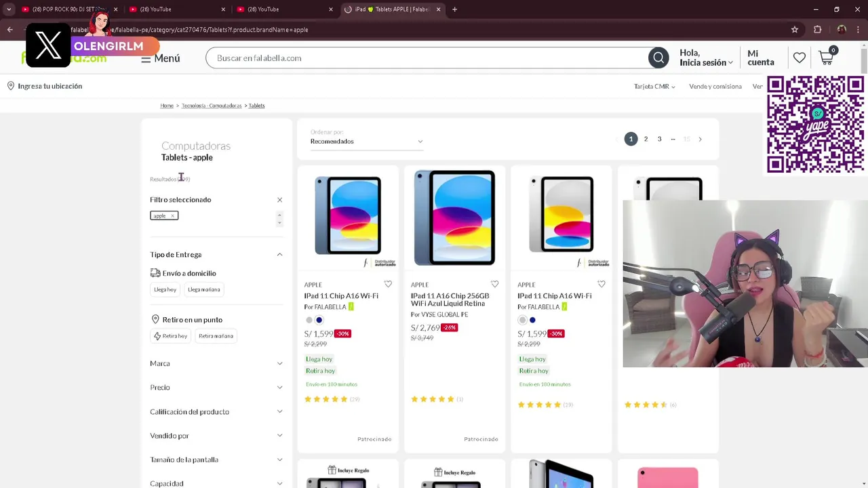Toggle the Retira hoy pickup filter
Viewport: 868px width, 488px height.
point(170,336)
